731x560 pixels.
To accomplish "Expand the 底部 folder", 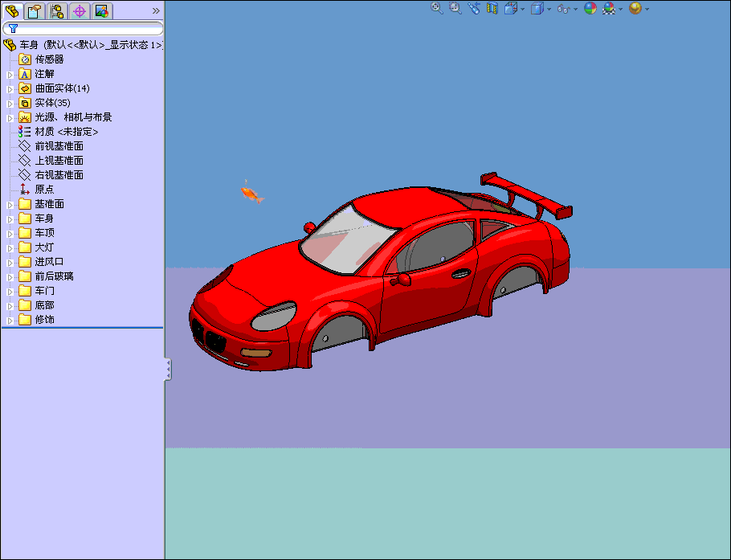I will (x=10, y=306).
